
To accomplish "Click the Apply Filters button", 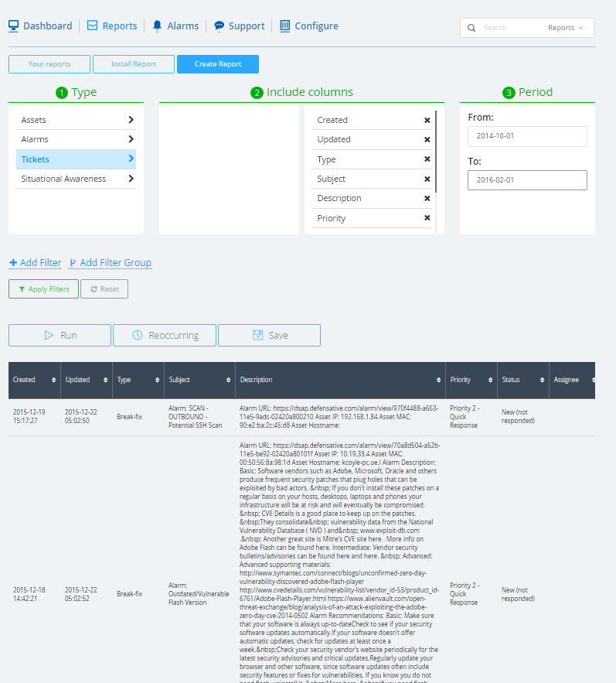I will click(43, 289).
